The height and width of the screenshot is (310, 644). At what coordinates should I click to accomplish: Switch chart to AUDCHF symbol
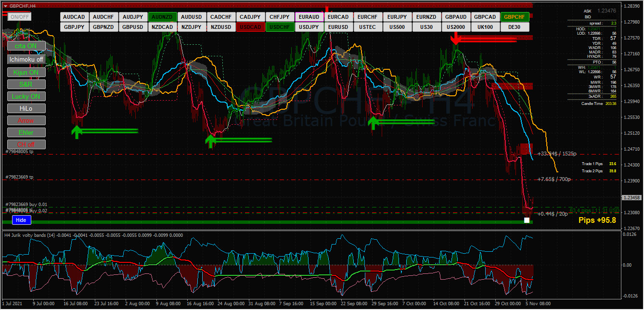click(x=103, y=17)
